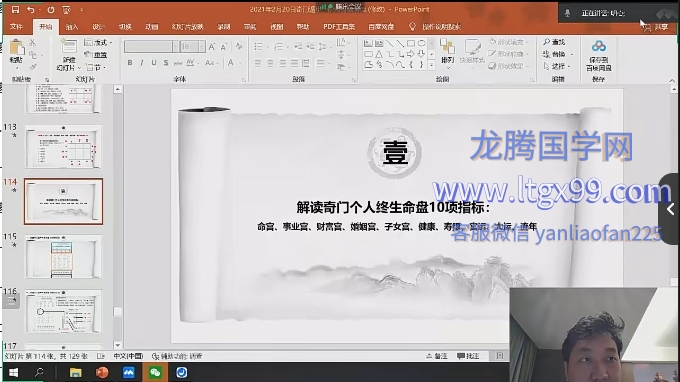This screenshot has height=382, width=680.
Task: Expand the shapes gallery more arrow
Action: click(432, 65)
